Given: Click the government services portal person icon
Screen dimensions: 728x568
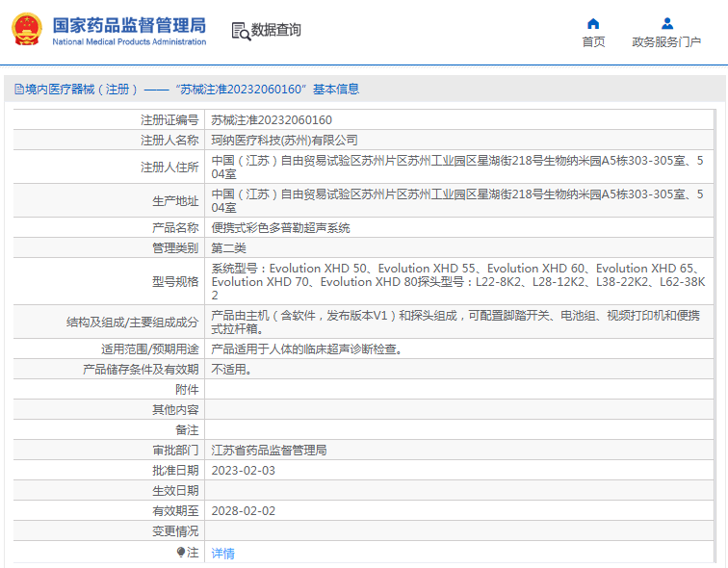Looking at the screenshot, I should 667,23.
